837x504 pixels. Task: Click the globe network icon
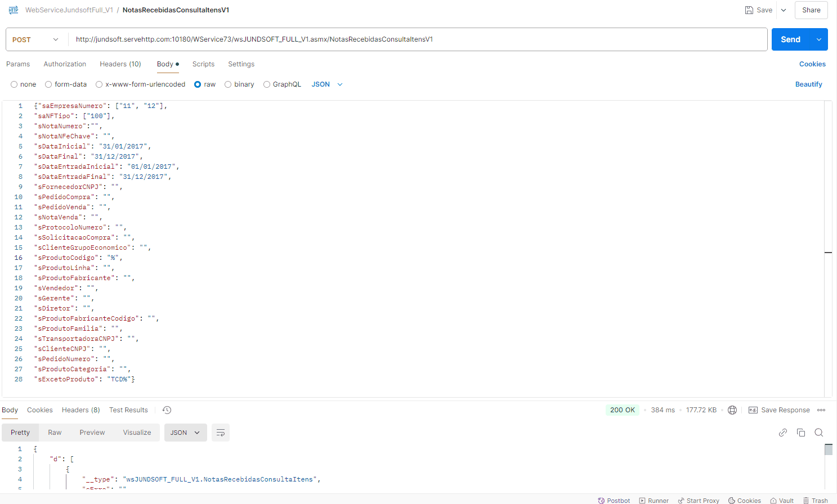coord(732,410)
